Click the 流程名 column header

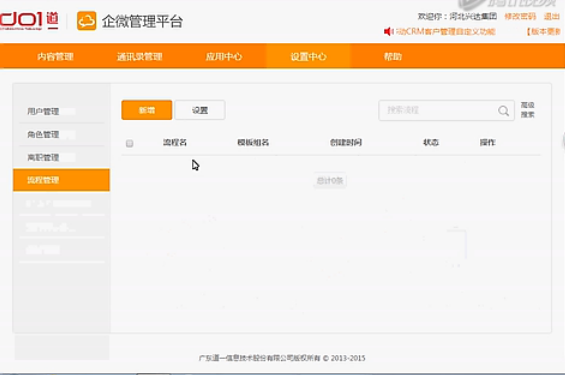tap(175, 142)
